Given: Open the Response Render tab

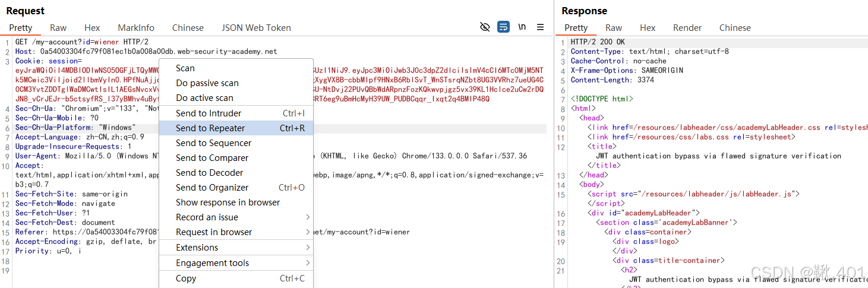Looking at the screenshot, I should point(687,28).
